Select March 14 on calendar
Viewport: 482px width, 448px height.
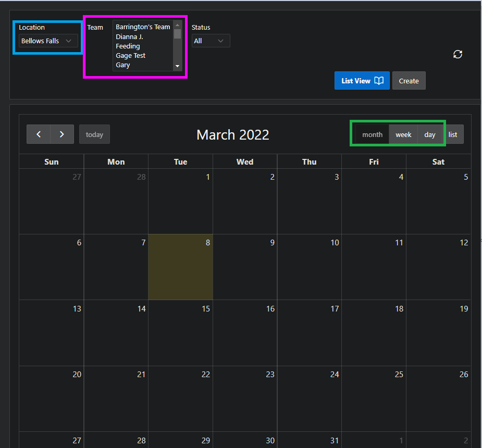click(x=116, y=333)
